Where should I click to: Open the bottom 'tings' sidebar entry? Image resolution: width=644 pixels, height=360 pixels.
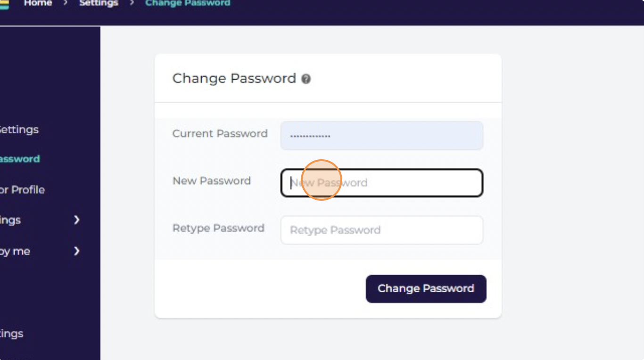click(x=11, y=334)
